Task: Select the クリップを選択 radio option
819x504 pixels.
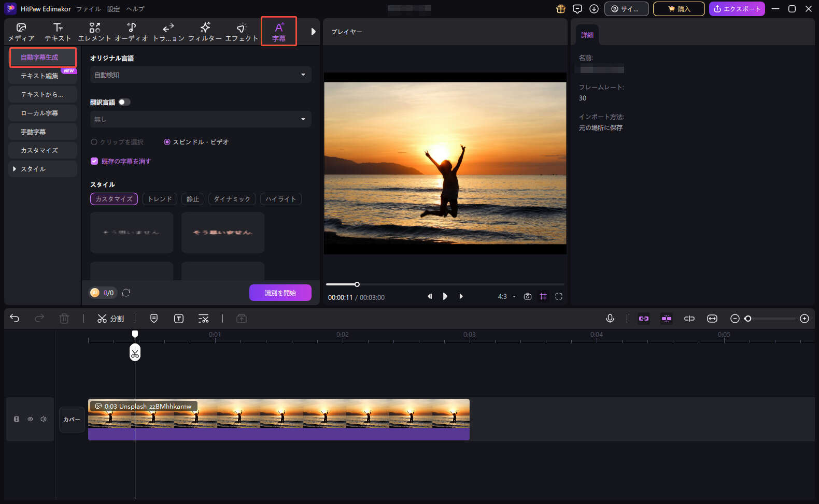Action: 94,142
